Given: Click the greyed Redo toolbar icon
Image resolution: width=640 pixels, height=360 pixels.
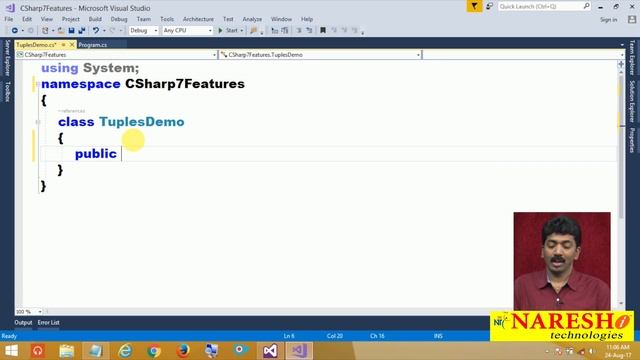Looking at the screenshot, I should tap(112, 31).
